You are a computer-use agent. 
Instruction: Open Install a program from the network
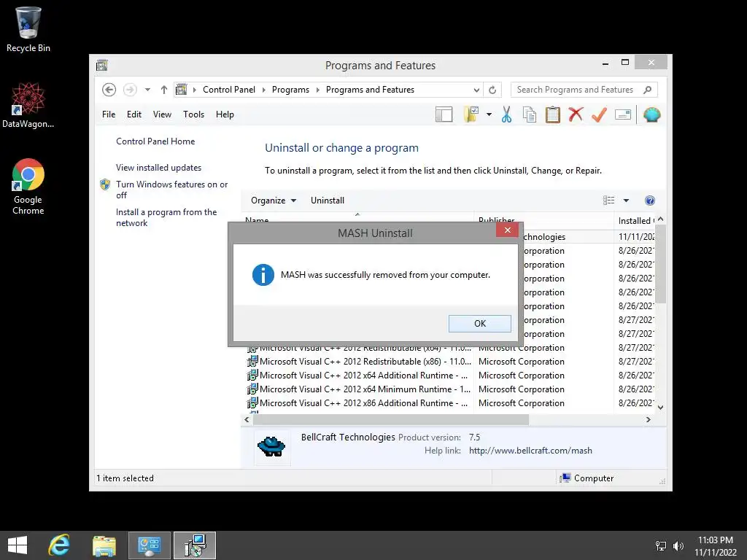click(166, 217)
